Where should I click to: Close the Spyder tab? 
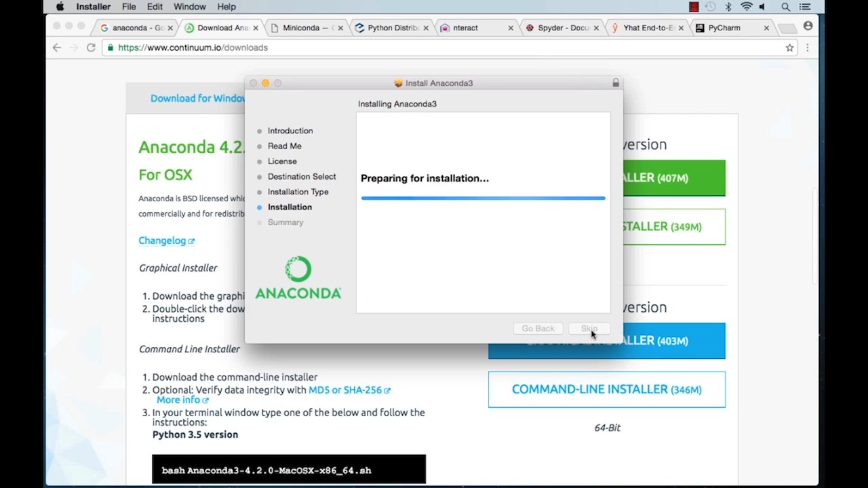596,28
